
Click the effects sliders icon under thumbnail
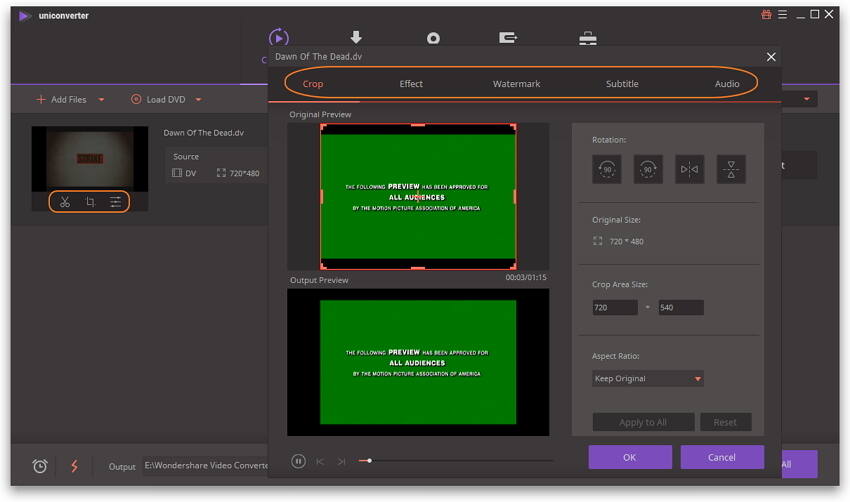115,202
